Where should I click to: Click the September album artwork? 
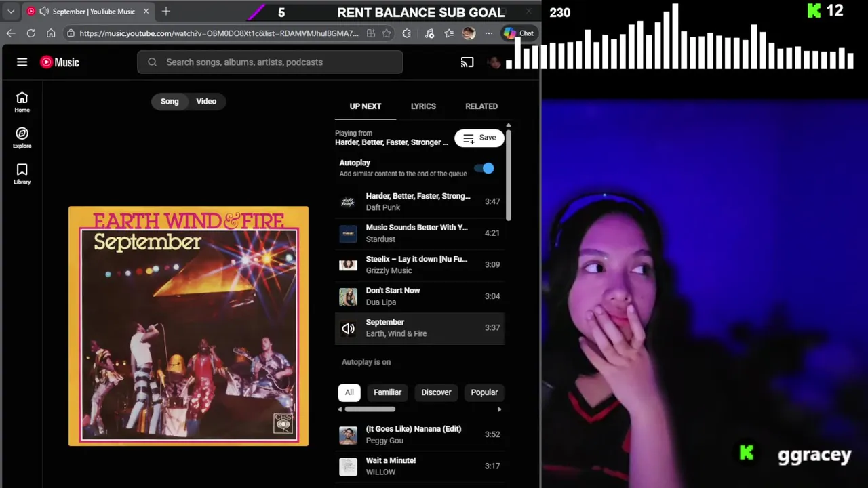click(x=189, y=326)
